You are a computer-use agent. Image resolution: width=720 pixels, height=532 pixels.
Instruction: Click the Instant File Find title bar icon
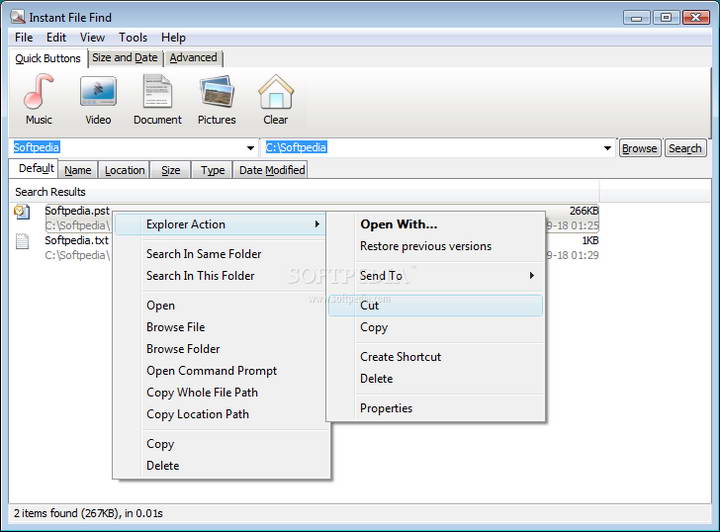17,17
